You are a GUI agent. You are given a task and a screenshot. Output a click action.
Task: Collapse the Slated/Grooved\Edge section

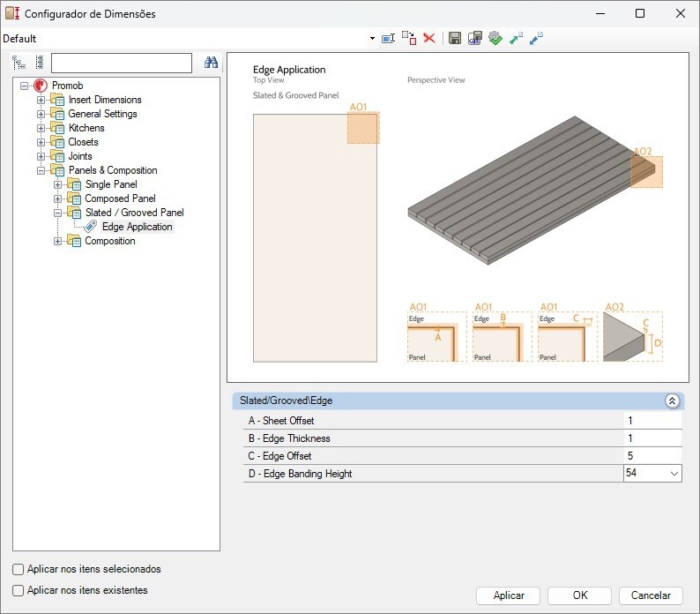pos(672,401)
